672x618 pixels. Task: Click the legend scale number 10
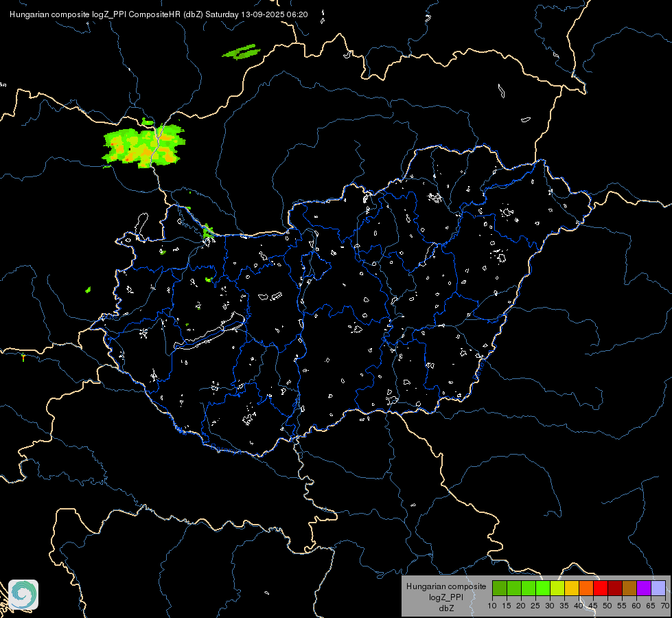[492, 606]
